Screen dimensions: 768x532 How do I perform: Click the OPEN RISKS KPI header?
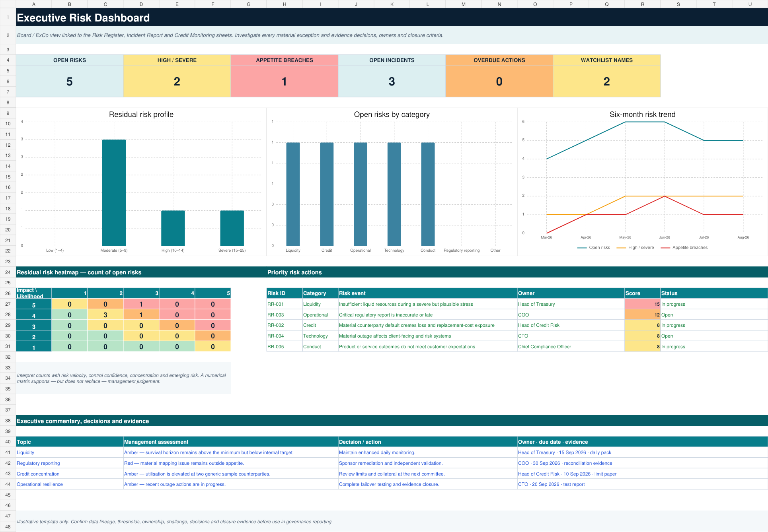coord(70,60)
